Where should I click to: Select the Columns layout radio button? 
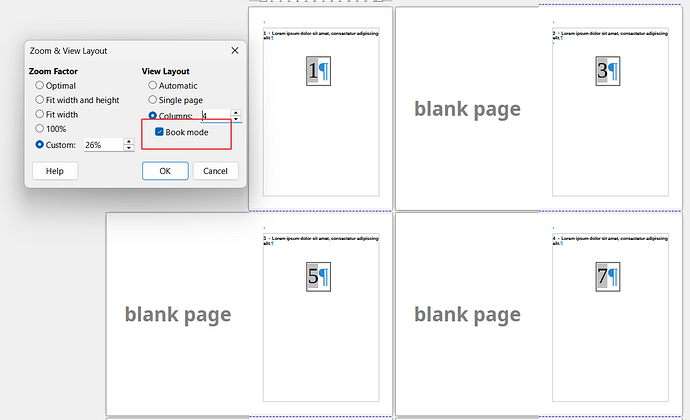[153, 116]
